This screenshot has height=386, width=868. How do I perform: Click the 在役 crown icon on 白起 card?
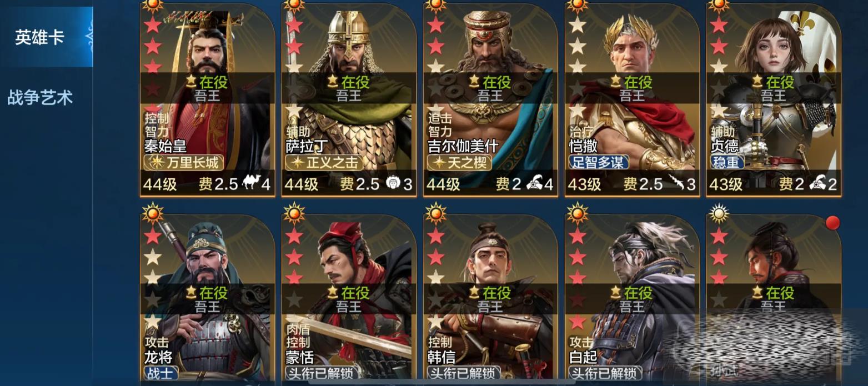(615, 292)
